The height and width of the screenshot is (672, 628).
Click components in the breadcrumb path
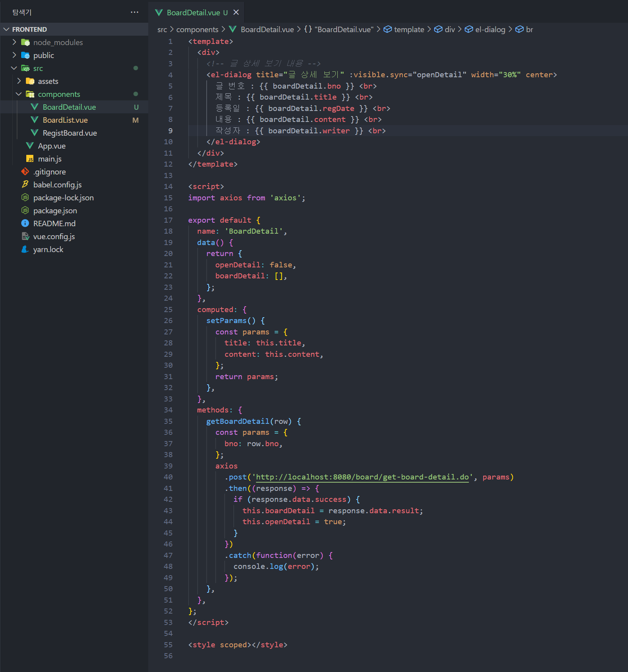[197, 29]
